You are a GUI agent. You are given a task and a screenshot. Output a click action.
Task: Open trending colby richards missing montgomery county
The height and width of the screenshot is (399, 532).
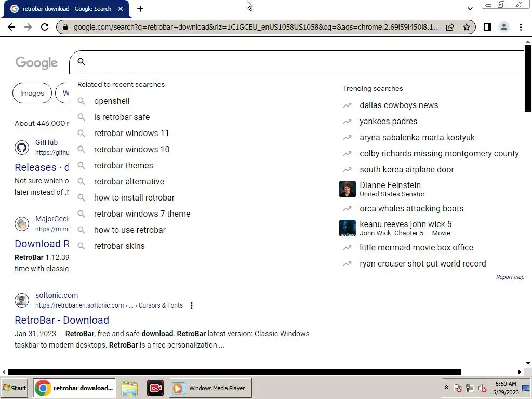tap(439, 154)
